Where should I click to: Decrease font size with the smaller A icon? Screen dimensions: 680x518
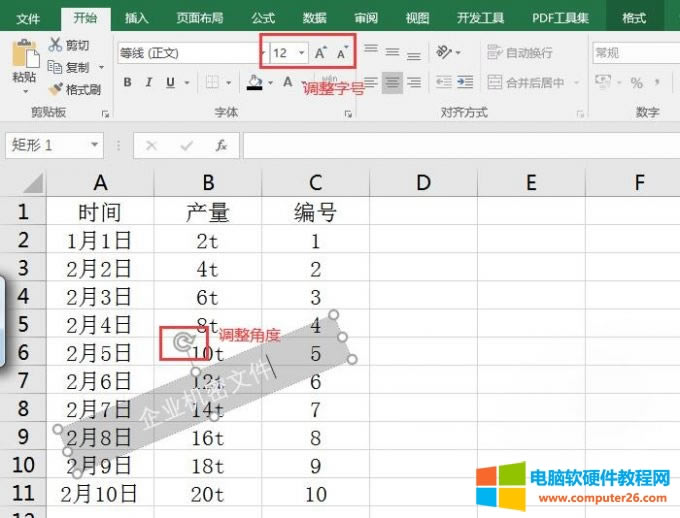[x=342, y=53]
